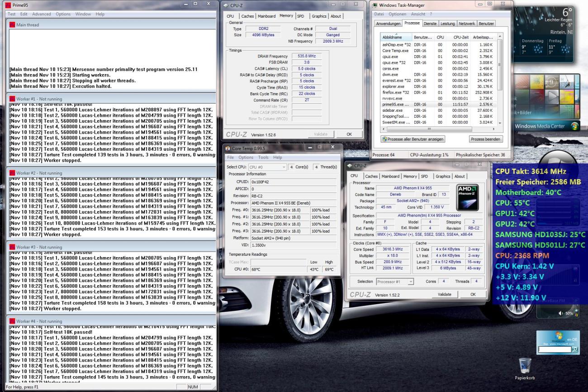Open the Window menu in Prime95

83,14
